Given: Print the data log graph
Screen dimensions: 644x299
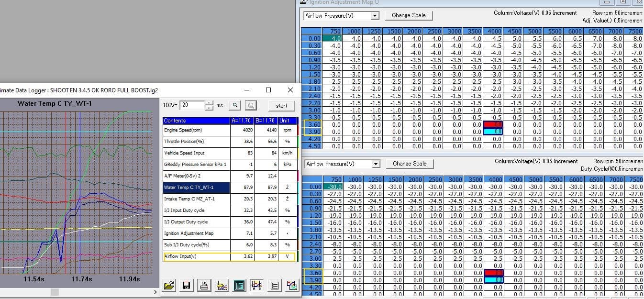Looking at the screenshot, I should (204, 286).
